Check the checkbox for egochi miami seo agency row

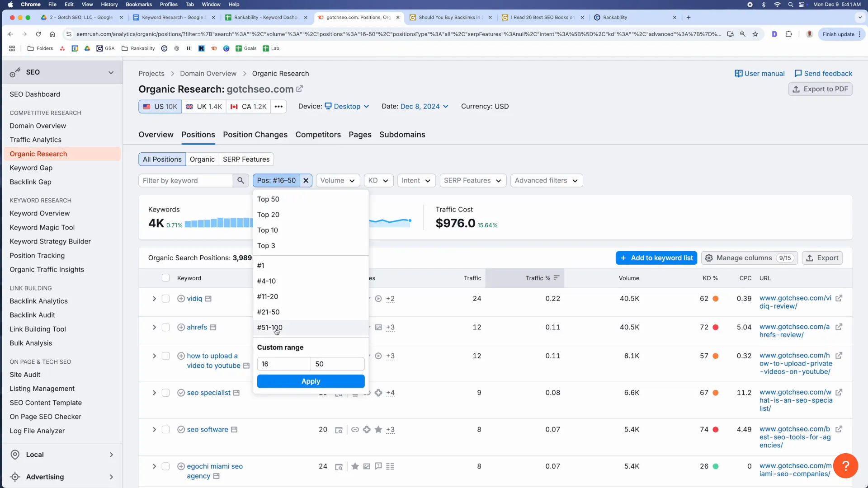(x=165, y=466)
